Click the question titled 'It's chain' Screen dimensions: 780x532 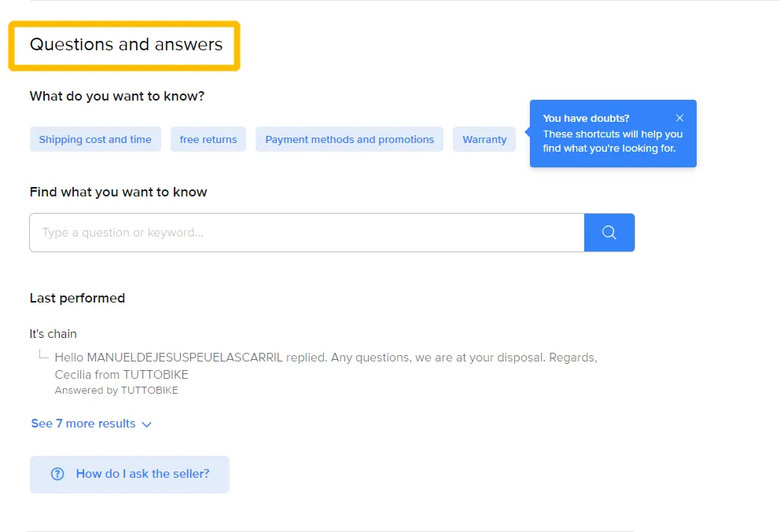[x=53, y=334]
